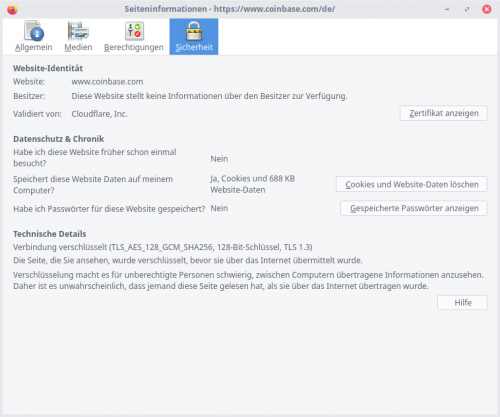Switch to the Berechtigungen tab label
Image resolution: width=500 pixels, height=417 pixels.
coord(134,47)
